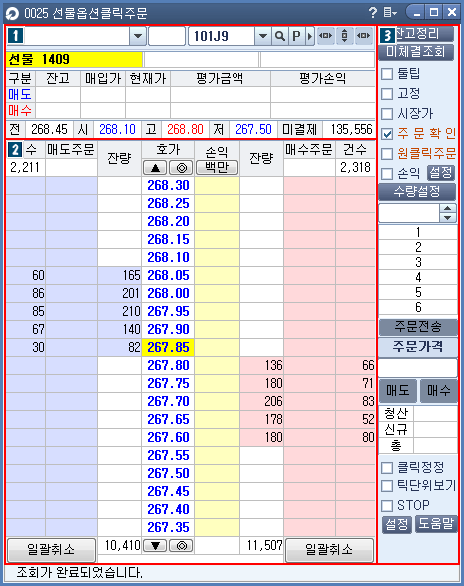Open the 101J9 code dropdown
Image resolution: width=464 pixels, height=586 pixels.
click(263, 36)
